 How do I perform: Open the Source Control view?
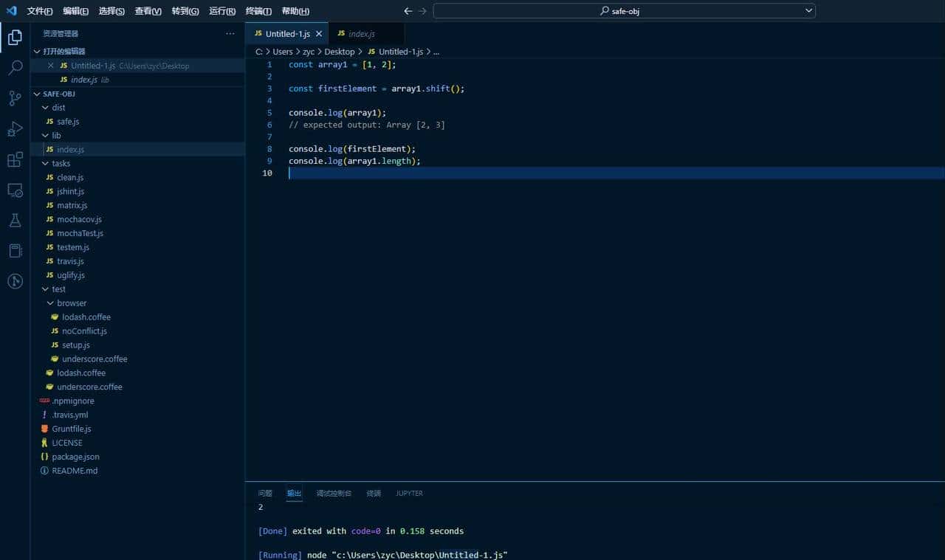point(13,97)
